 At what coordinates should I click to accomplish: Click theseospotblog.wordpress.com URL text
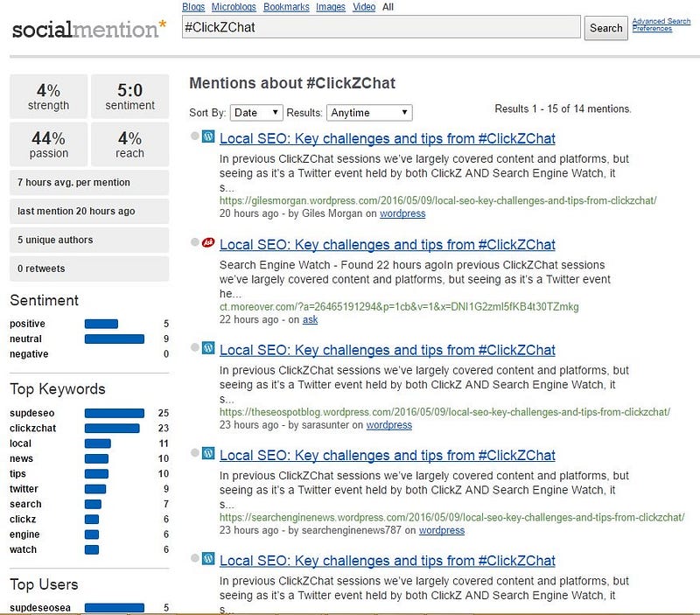(444, 412)
